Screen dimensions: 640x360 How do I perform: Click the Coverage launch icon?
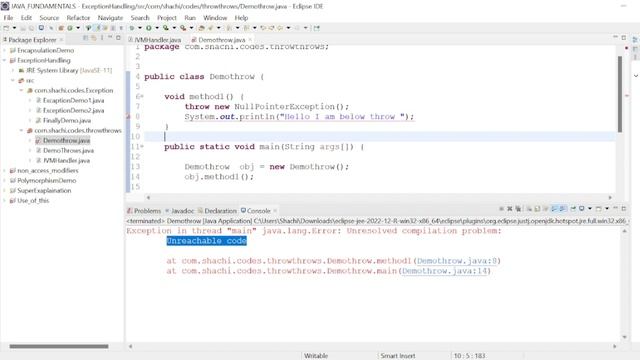(166, 28)
